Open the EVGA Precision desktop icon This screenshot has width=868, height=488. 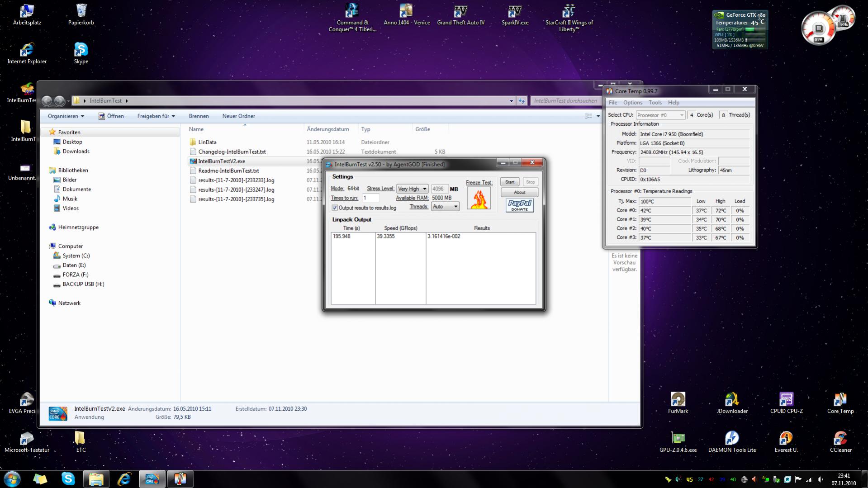point(23,403)
